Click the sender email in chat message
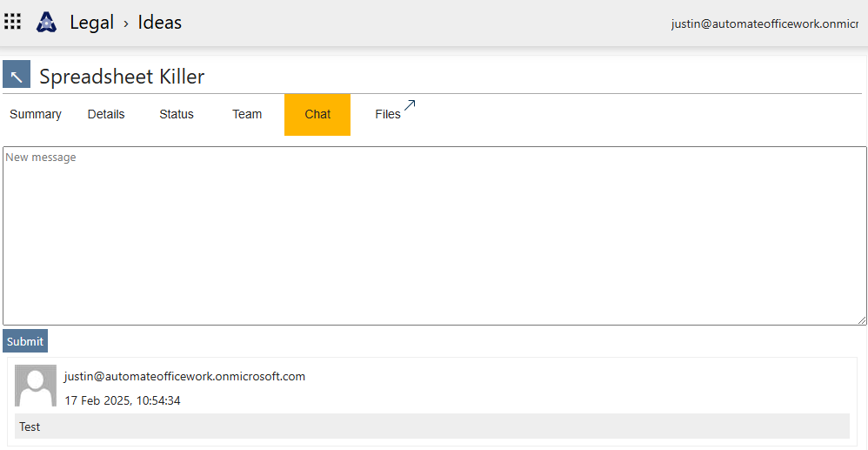 click(x=184, y=377)
